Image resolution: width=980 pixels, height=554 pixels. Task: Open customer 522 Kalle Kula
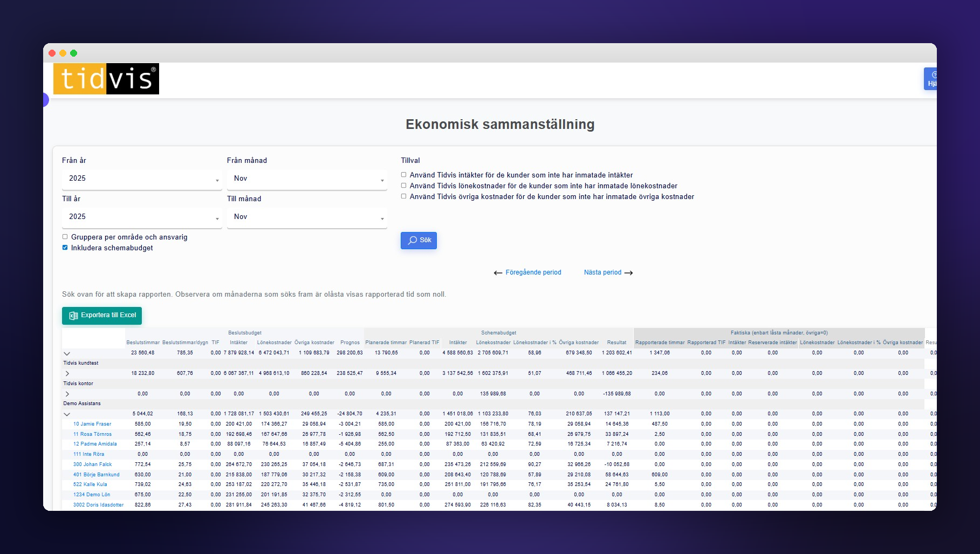pos(90,484)
